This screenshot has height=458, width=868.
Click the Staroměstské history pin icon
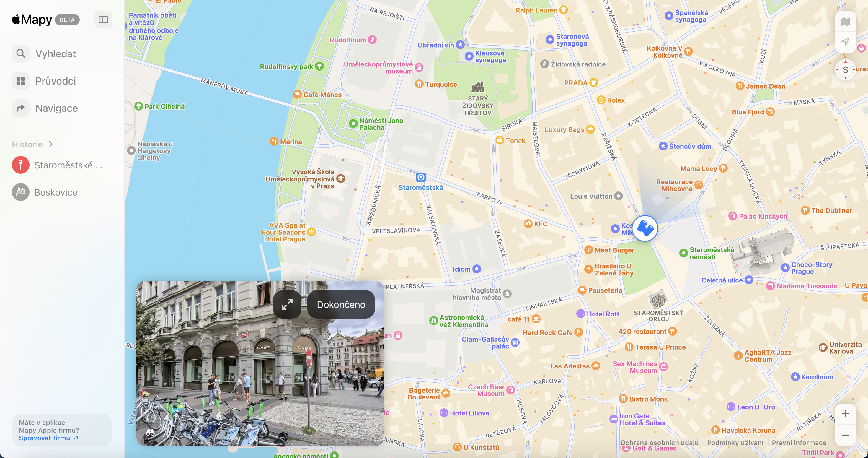[20, 165]
